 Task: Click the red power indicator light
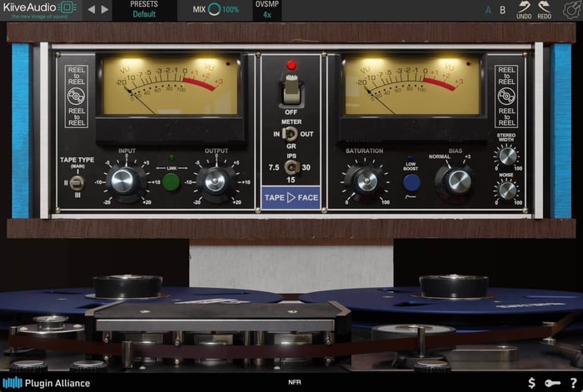click(x=291, y=66)
